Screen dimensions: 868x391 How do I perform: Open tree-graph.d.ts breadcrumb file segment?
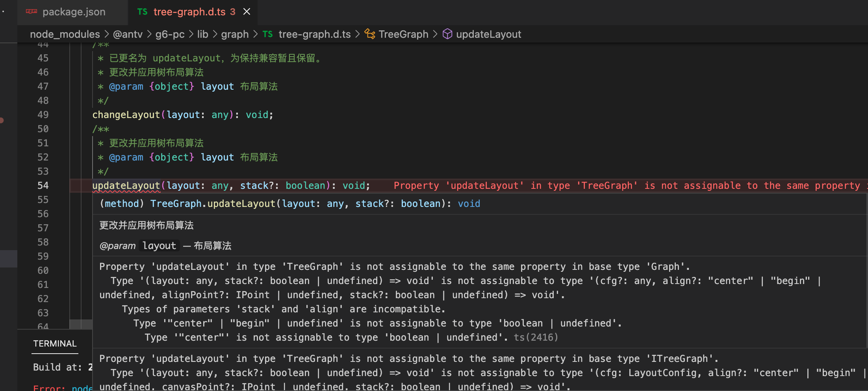click(x=314, y=34)
